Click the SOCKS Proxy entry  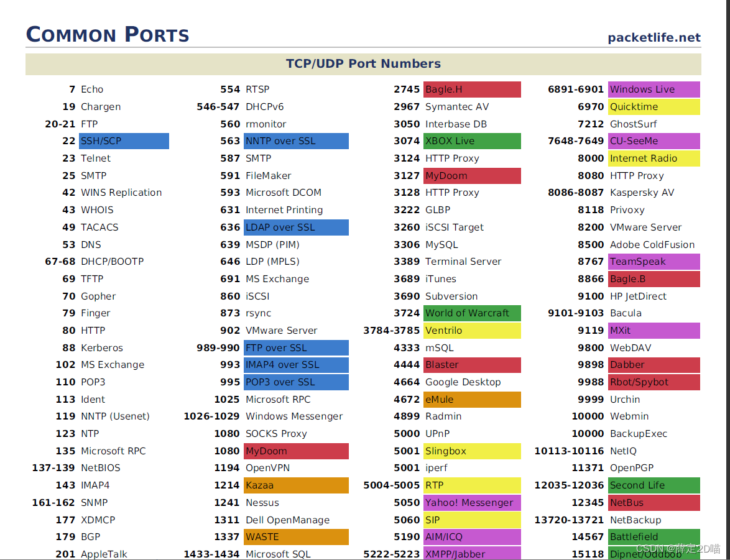[276, 434]
